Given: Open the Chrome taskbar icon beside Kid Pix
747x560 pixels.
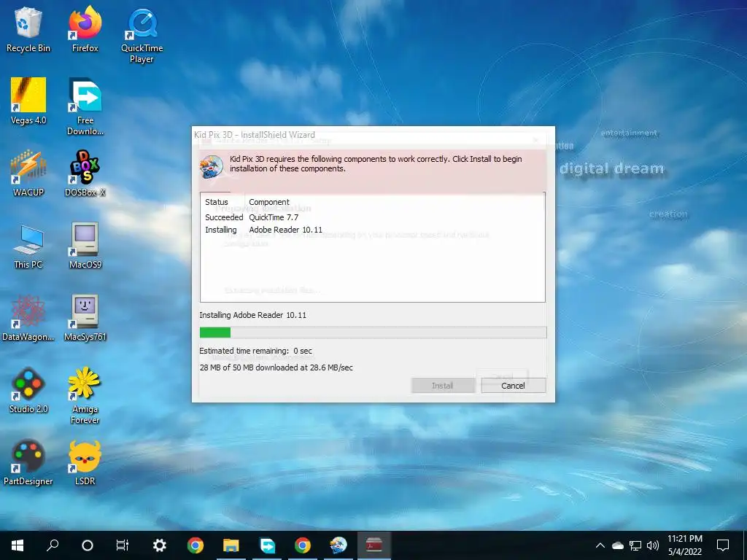Looking at the screenshot, I should coord(303,545).
